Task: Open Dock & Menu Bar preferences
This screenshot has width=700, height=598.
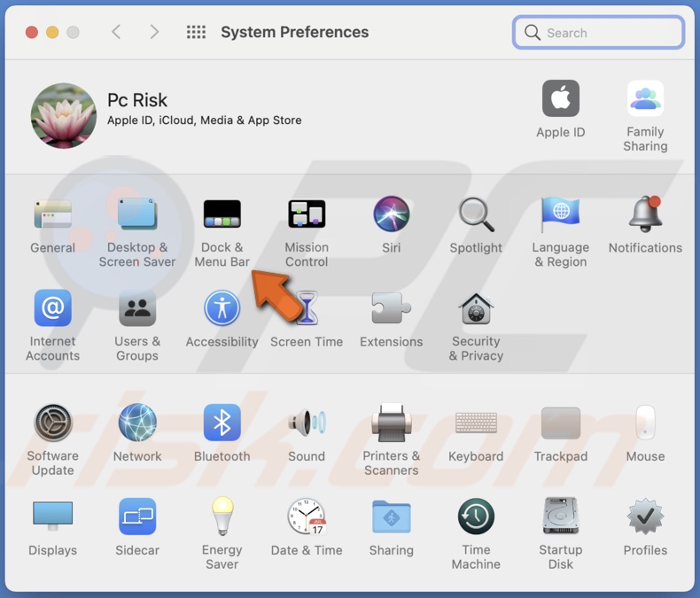Action: [x=222, y=214]
